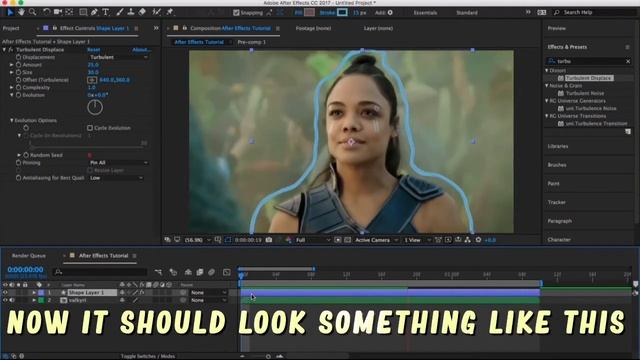
Task: Click the Fill color swatch
Action: [x=309, y=13]
